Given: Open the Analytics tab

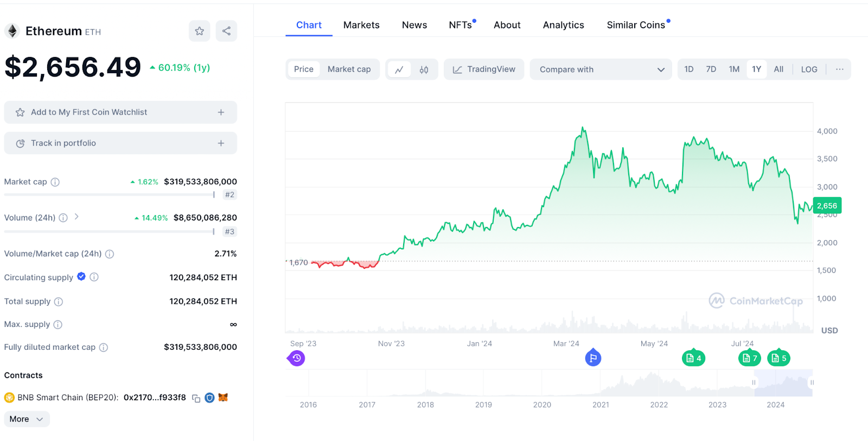Looking at the screenshot, I should pos(564,25).
